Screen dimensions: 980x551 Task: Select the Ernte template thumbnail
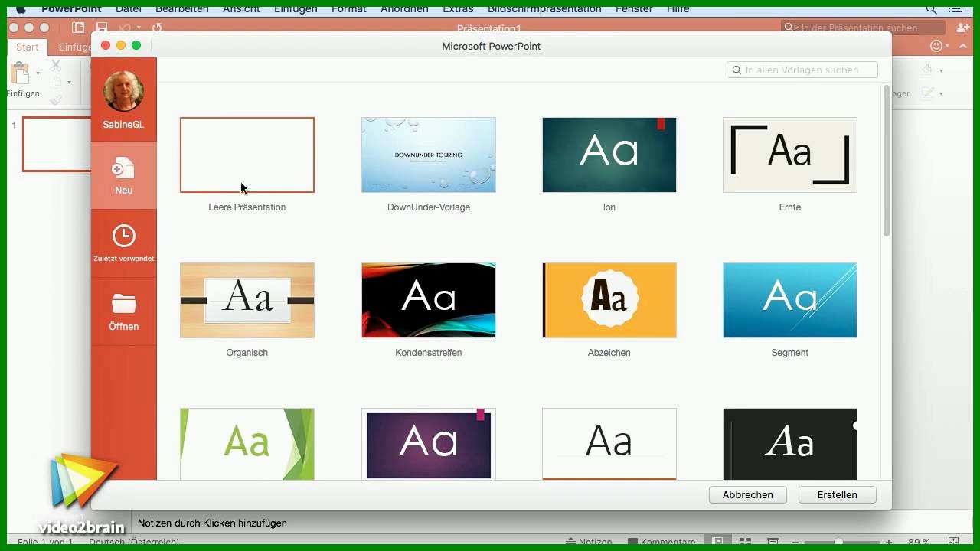coord(790,155)
